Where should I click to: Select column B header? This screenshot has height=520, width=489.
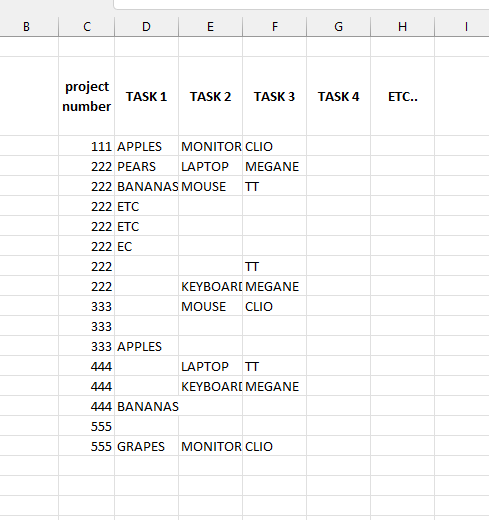(x=26, y=27)
